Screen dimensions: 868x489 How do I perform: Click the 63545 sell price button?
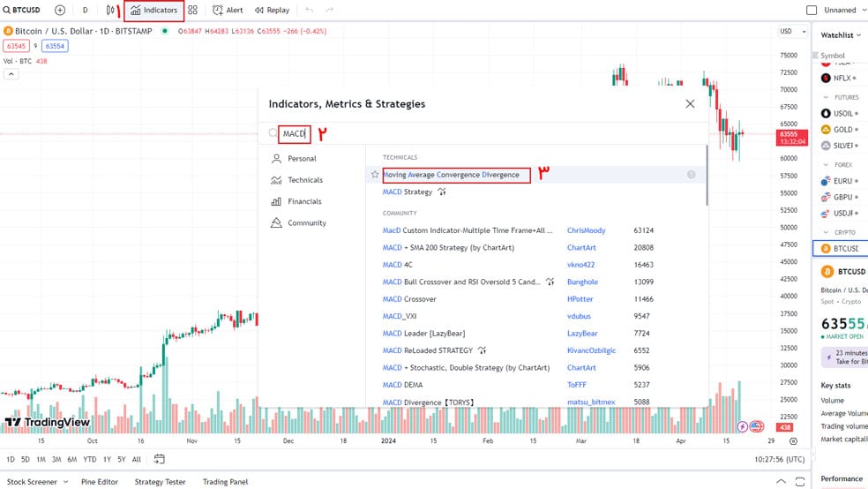16,46
